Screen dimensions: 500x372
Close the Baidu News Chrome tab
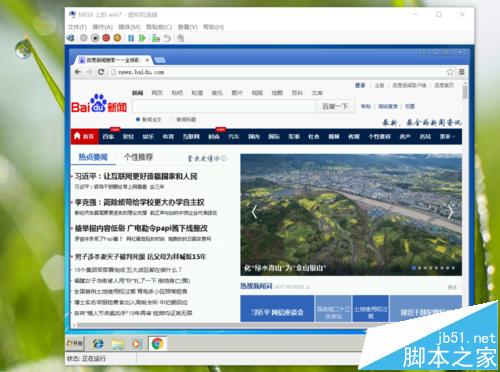147,60
